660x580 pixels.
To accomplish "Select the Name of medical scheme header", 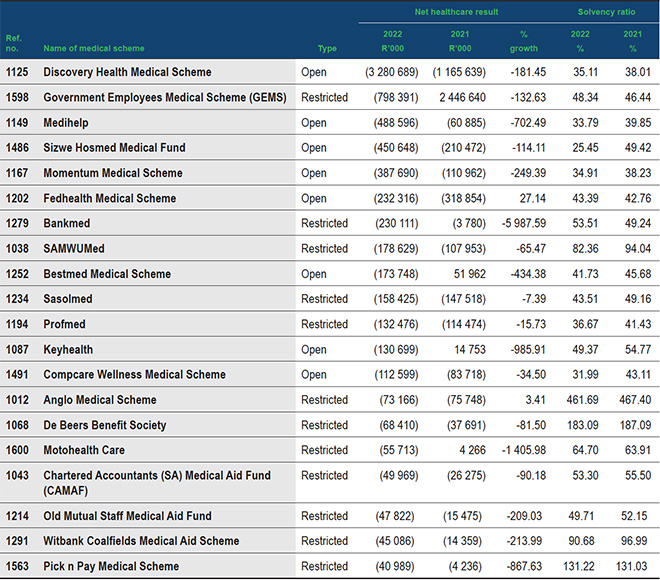I will (94, 48).
